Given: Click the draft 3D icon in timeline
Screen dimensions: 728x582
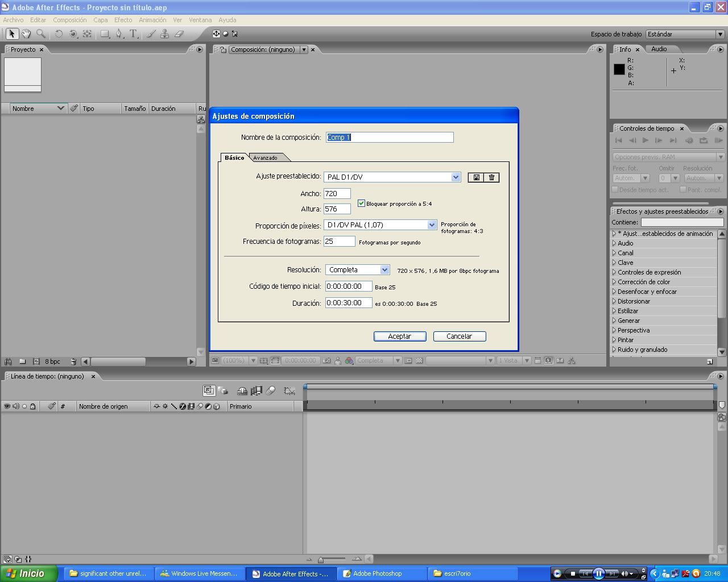Looking at the screenshot, I should click(223, 390).
